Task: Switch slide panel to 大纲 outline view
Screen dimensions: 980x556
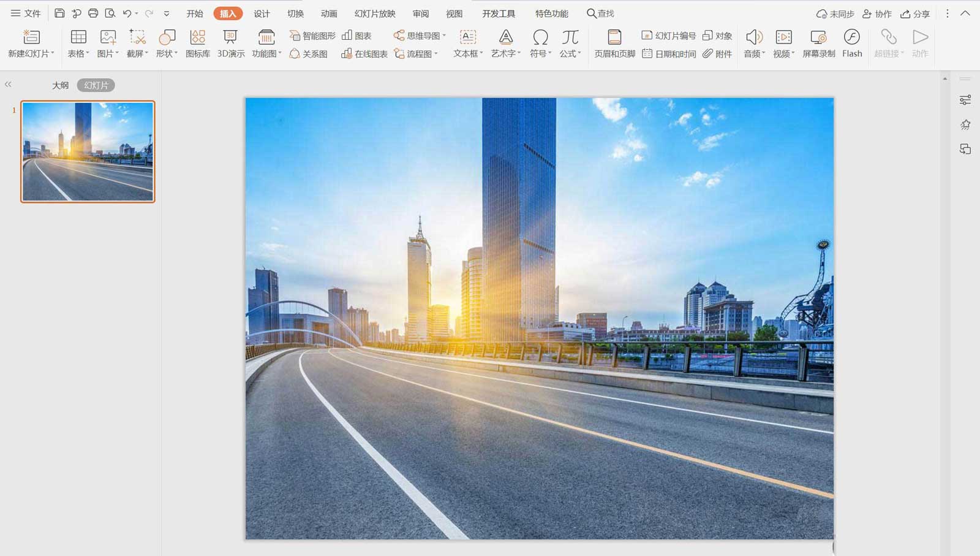Action: coord(60,85)
